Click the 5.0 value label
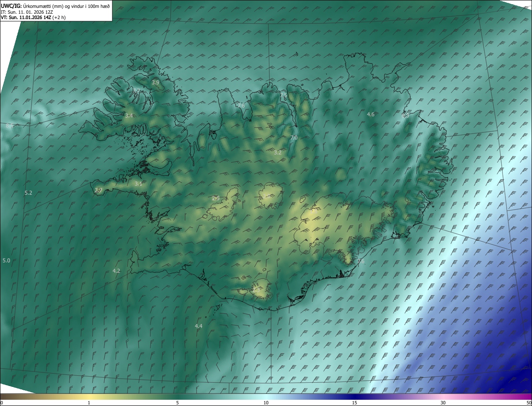The image size is (532, 406). tap(6, 260)
